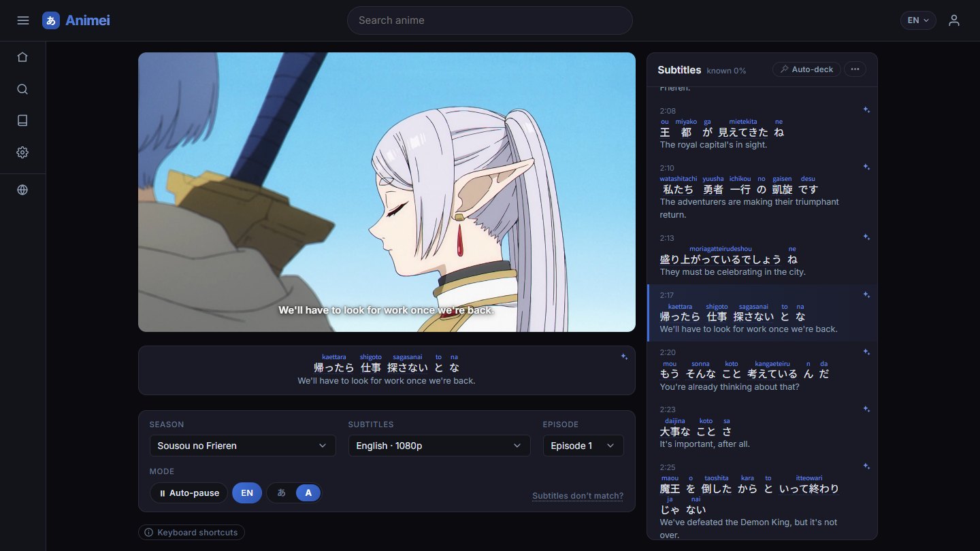Screen dimensions: 980x551
Task: Toggle the Auto-pause mode
Action: pos(189,492)
